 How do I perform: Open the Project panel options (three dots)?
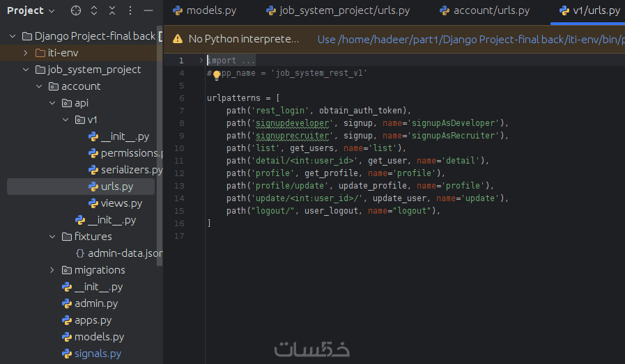(130, 10)
